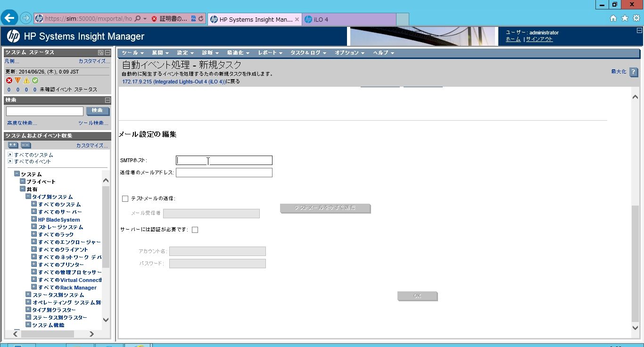Open the 診断 menu
The width and height of the screenshot is (644, 347).
click(x=210, y=53)
